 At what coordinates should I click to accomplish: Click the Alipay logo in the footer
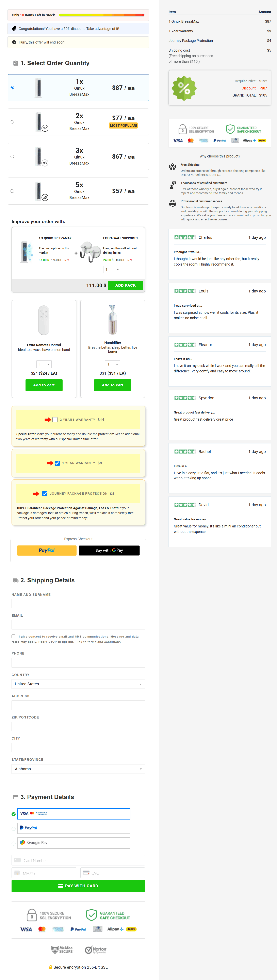(x=115, y=929)
